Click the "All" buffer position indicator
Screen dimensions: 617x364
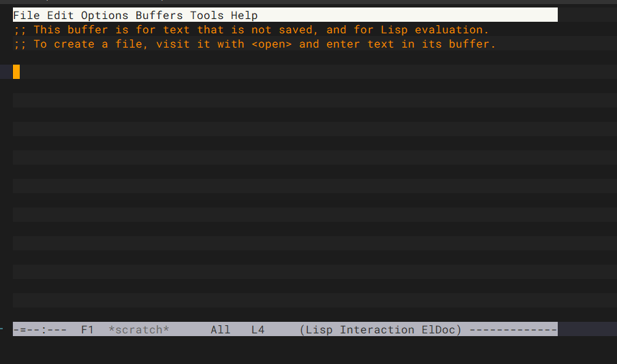point(220,330)
